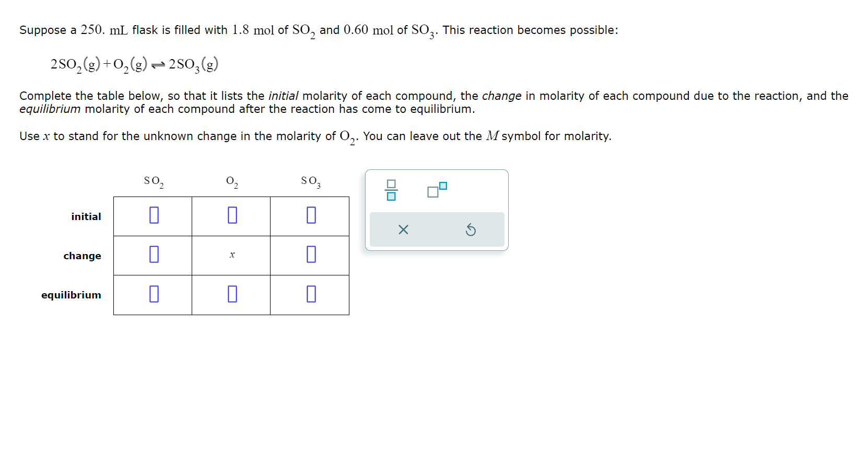
Task: Undo your entry with the reset arrow icon
Action: tap(471, 229)
